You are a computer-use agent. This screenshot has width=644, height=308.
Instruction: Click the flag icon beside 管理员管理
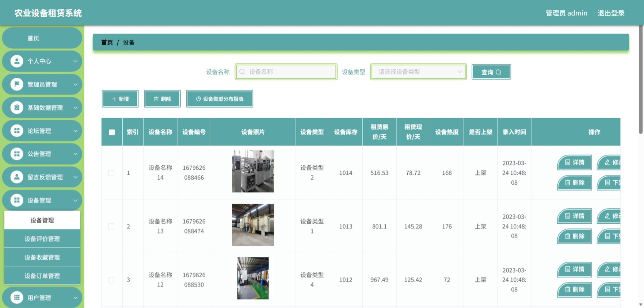point(16,84)
